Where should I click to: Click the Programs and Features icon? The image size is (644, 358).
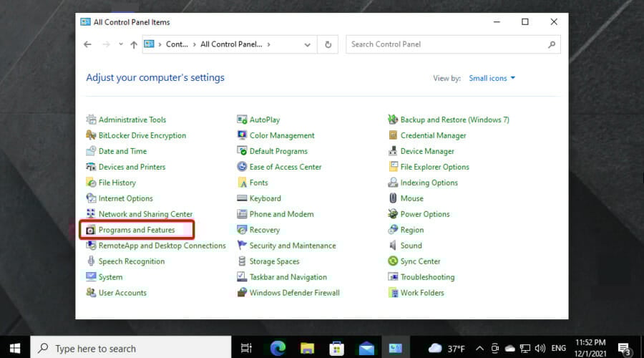click(91, 230)
